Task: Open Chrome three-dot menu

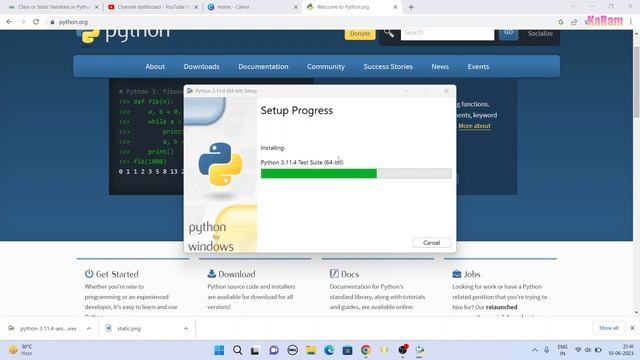Action: click(631, 22)
